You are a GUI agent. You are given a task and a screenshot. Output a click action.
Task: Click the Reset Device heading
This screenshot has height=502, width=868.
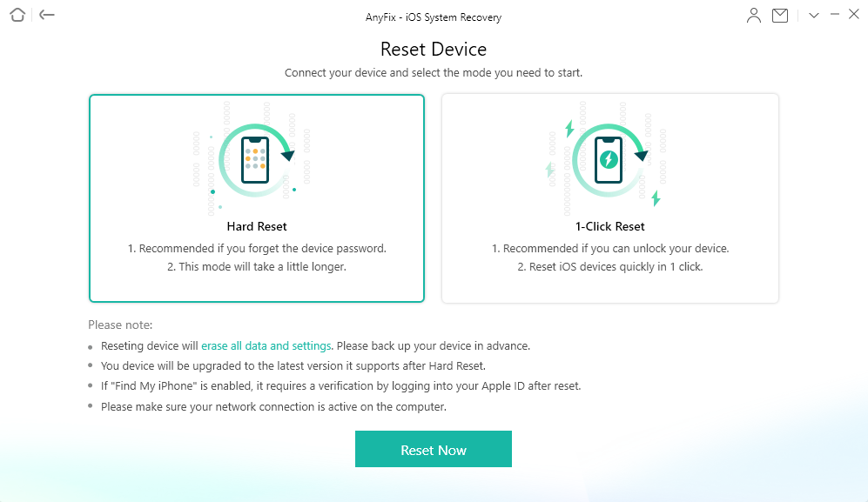[434, 50]
